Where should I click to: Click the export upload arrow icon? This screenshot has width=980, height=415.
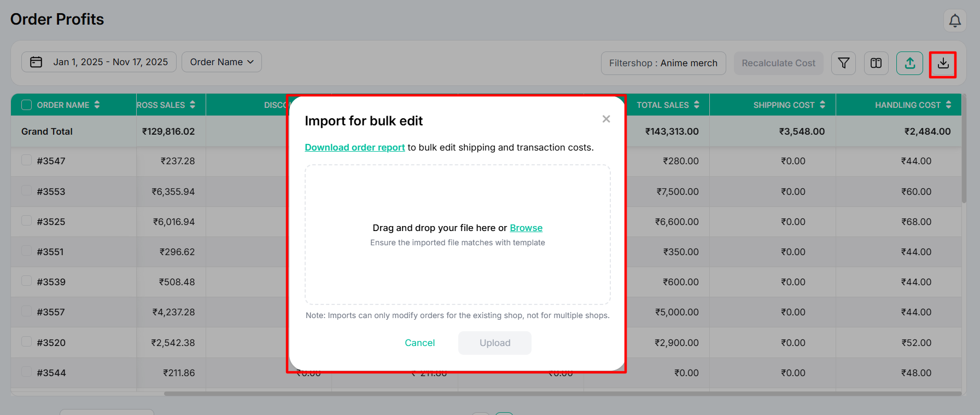coord(909,64)
